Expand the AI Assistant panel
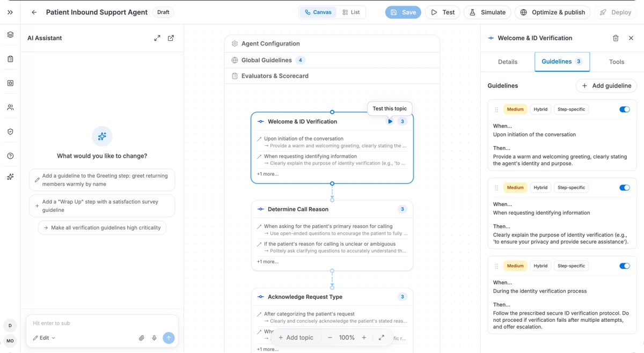Viewport: 644px width, 353px height. tap(157, 38)
